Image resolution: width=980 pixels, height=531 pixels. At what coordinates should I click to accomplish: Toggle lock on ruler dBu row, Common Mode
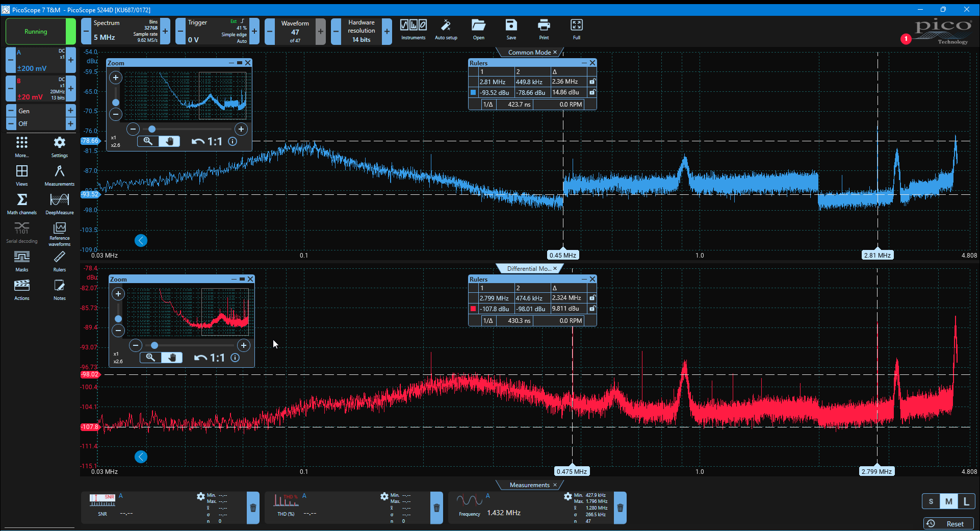tap(592, 92)
